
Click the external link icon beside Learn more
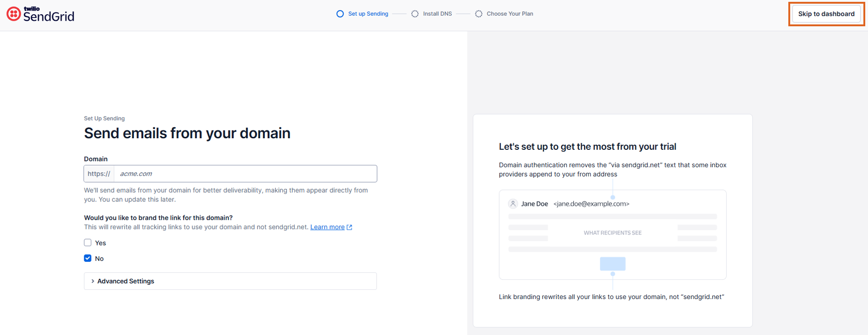[350, 227]
